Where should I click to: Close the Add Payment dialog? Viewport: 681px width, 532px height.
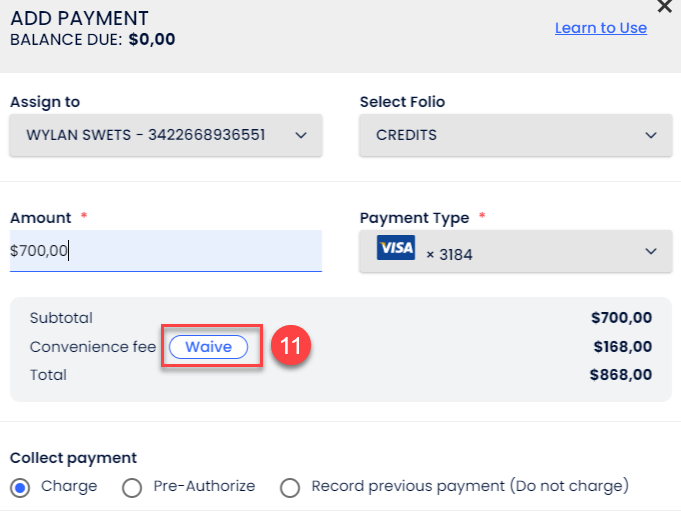[664, 6]
